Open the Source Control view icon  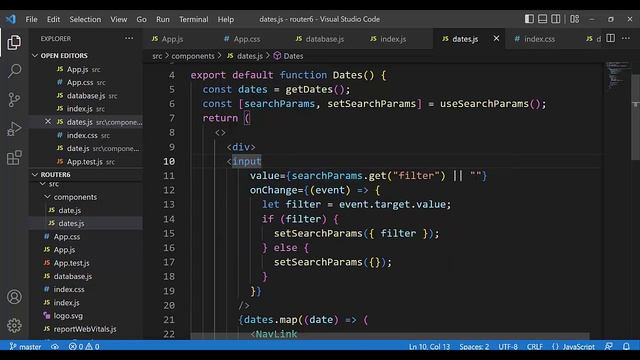pyautogui.click(x=14, y=100)
